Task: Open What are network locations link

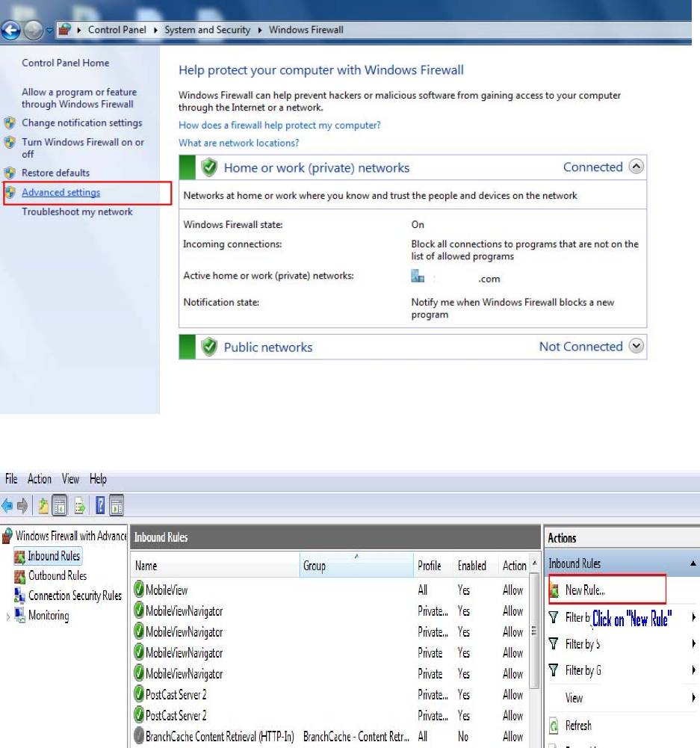Action: (x=238, y=143)
